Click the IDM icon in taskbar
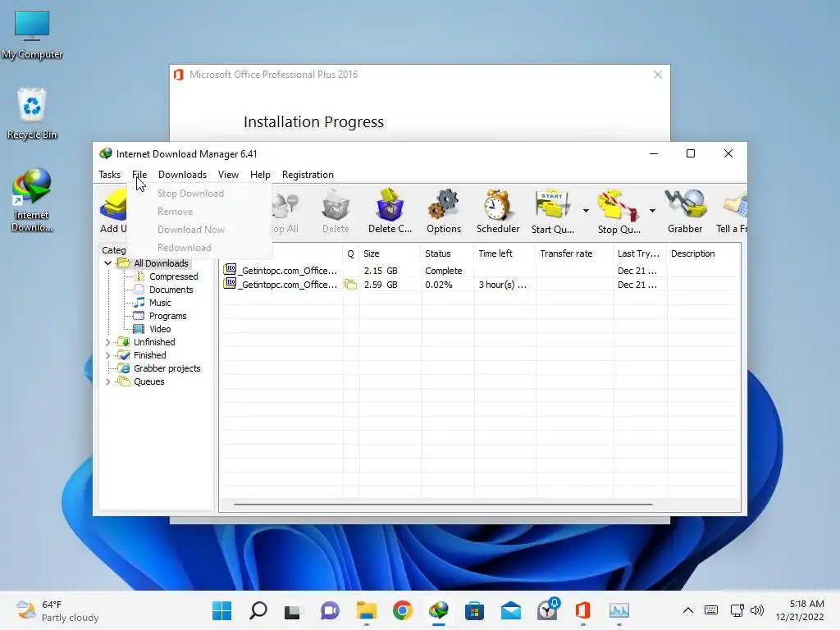 coord(439,610)
